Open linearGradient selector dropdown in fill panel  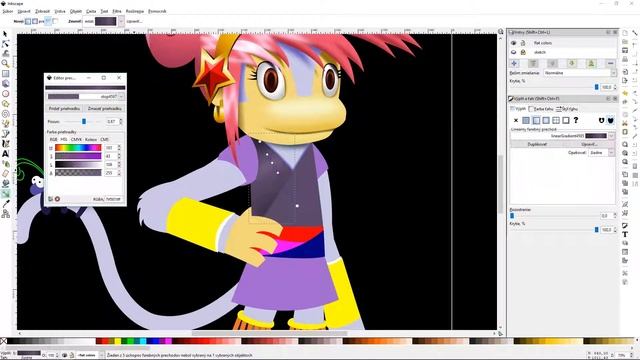(x=611, y=136)
